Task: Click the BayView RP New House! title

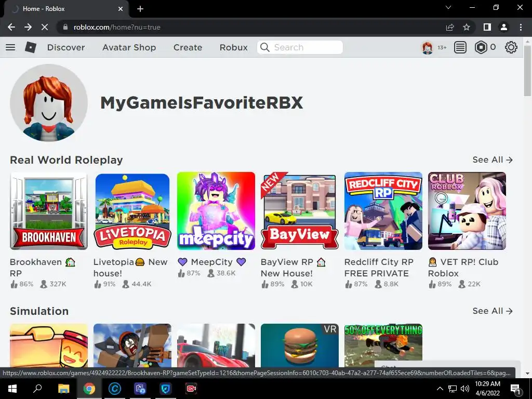Action: pos(293,268)
